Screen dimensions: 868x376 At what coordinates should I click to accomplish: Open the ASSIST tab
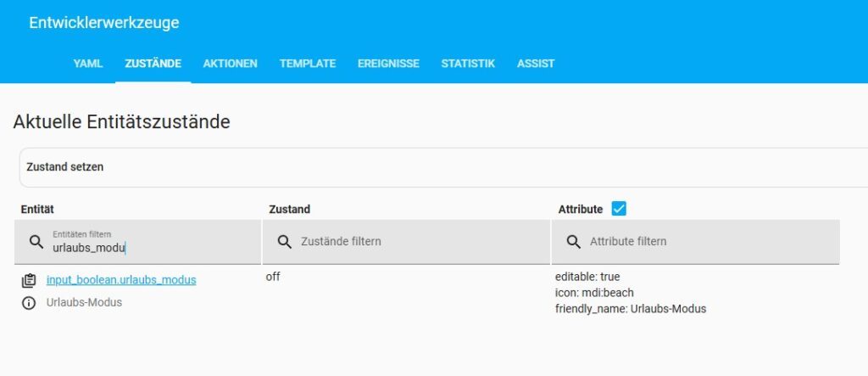[536, 64]
